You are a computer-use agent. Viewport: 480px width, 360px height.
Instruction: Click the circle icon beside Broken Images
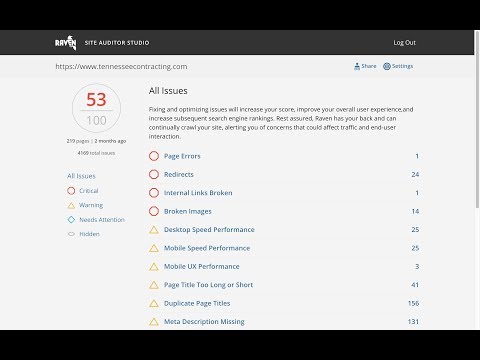154,211
